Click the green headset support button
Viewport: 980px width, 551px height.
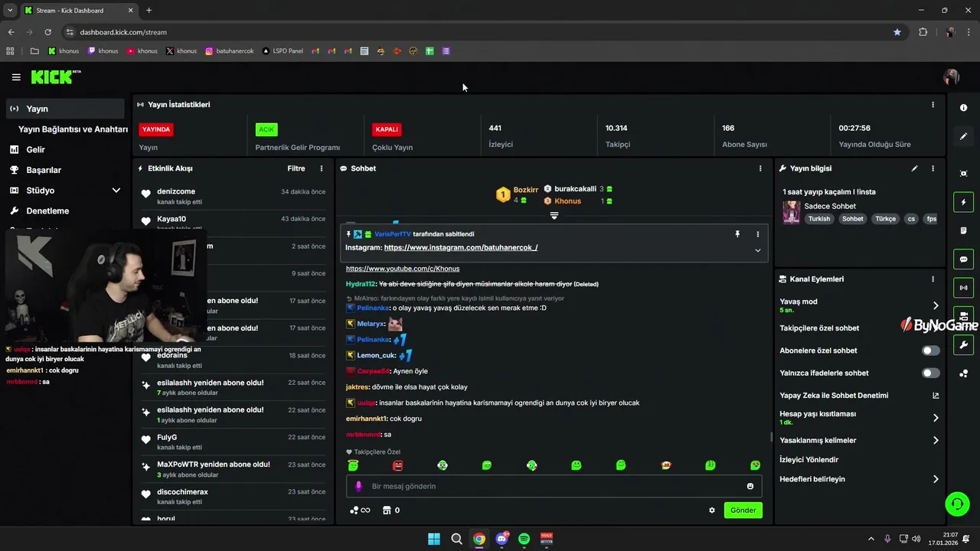tap(957, 504)
